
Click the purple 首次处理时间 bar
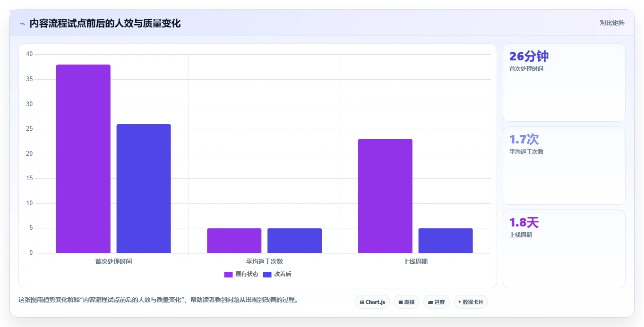[x=83, y=159]
